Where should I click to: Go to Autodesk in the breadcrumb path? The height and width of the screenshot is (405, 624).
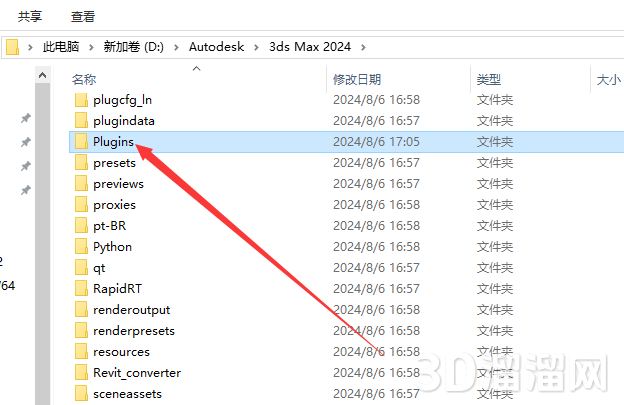(x=216, y=47)
